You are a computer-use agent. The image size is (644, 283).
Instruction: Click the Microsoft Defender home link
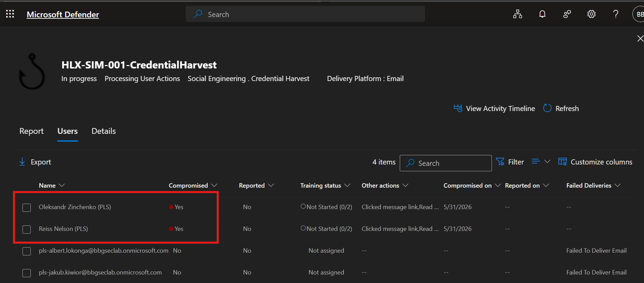tap(63, 14)
